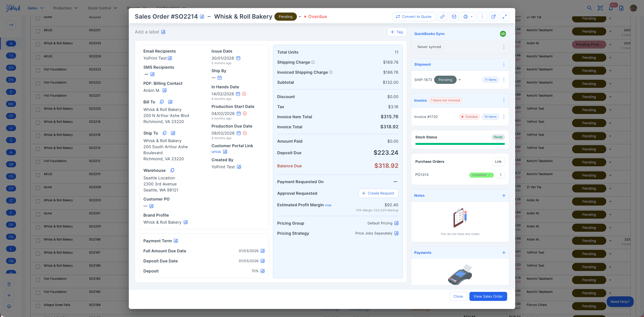This screenshot has width=644, height=317.
Task: Edit the Pricing Group
Action: 396,223
